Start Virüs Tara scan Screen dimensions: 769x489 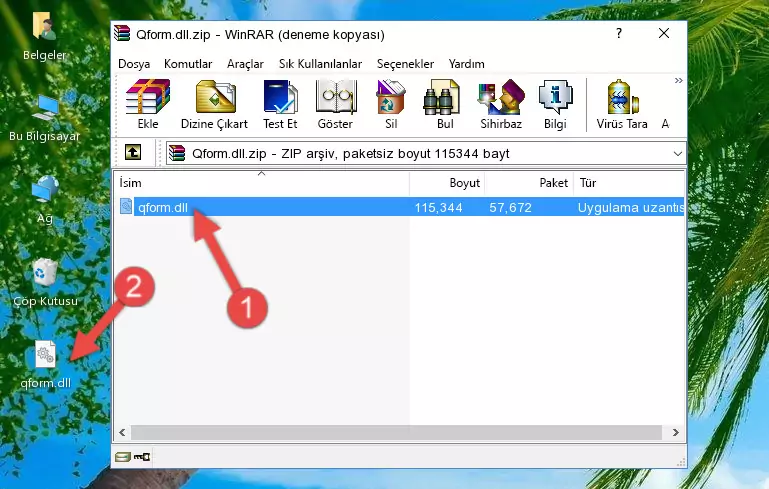pos(622,104)
